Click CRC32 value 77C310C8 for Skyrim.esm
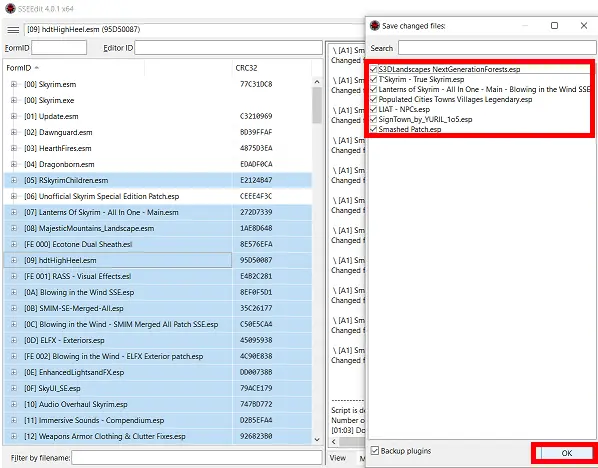 256,84
